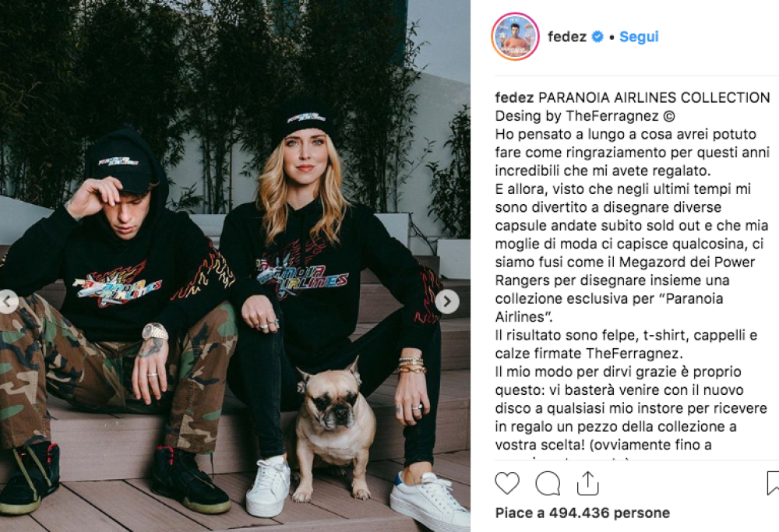779x532 pixels.
Task: Go to the next photo in the carousel
Action: coord(447,301)
